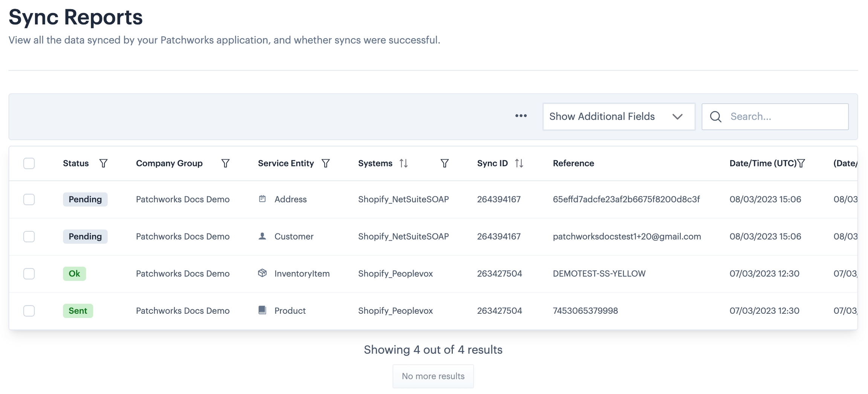Click the No more results button
Screen dimensions: 868x394
point(433,376)
